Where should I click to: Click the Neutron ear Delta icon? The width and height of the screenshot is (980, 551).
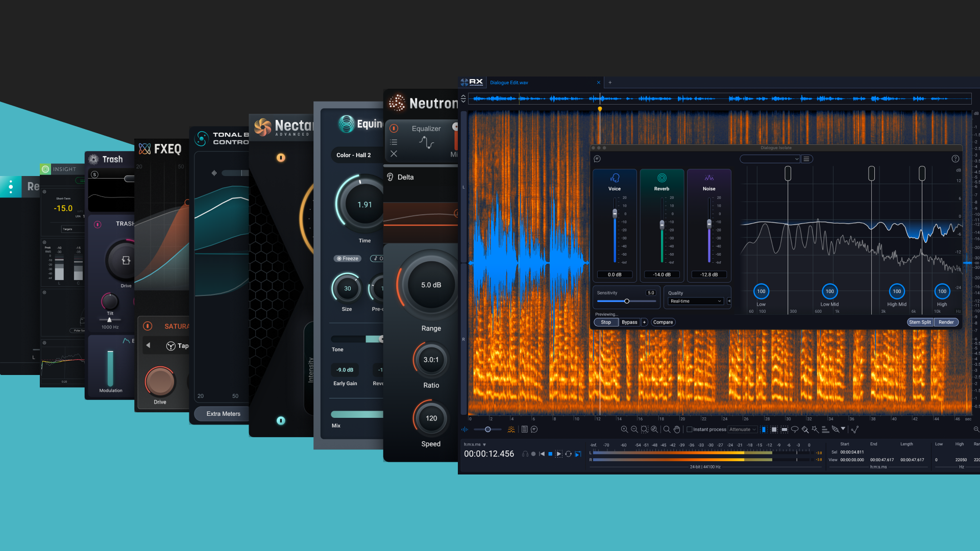tap(390, 177)
